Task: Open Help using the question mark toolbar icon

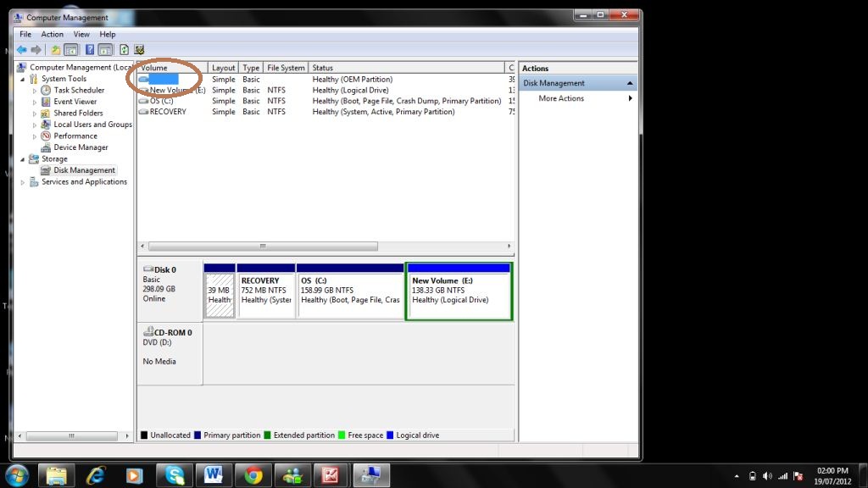Action: click(90, 49)
